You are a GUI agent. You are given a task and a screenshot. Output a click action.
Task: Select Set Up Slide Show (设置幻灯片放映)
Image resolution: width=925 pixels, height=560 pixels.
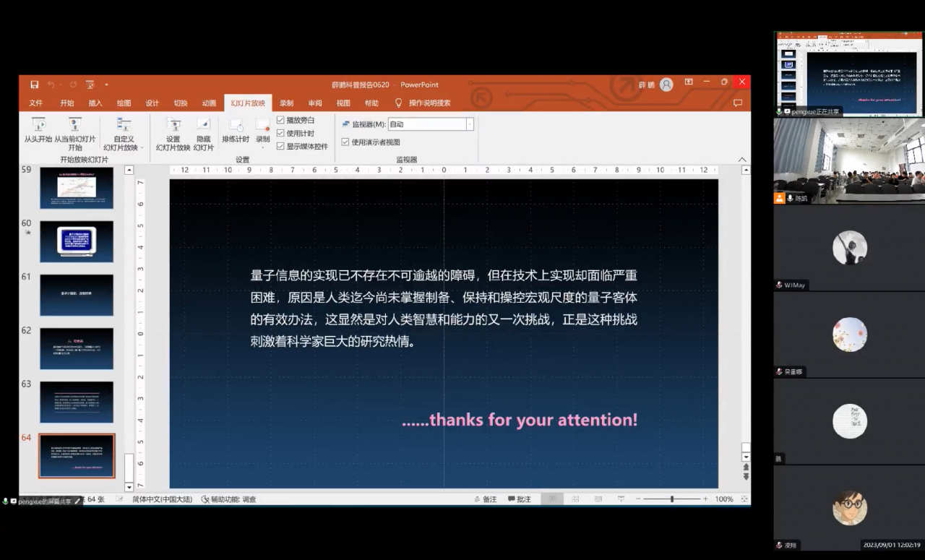tap(173, 134)
